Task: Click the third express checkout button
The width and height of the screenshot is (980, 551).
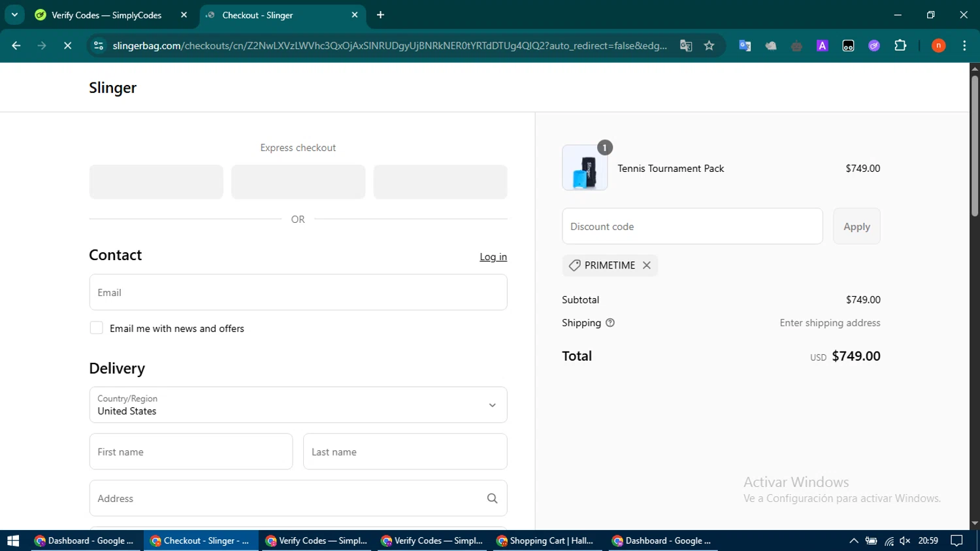Action: 440,182
